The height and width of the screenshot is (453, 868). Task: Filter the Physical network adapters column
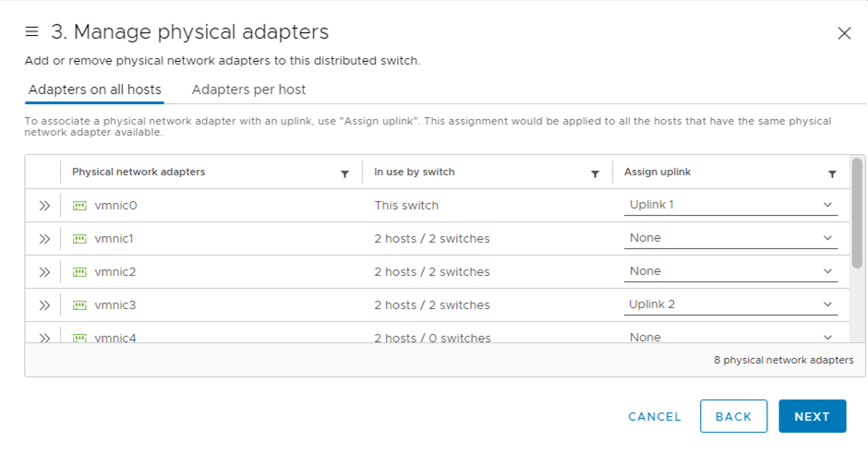click(x=345, y=173)
